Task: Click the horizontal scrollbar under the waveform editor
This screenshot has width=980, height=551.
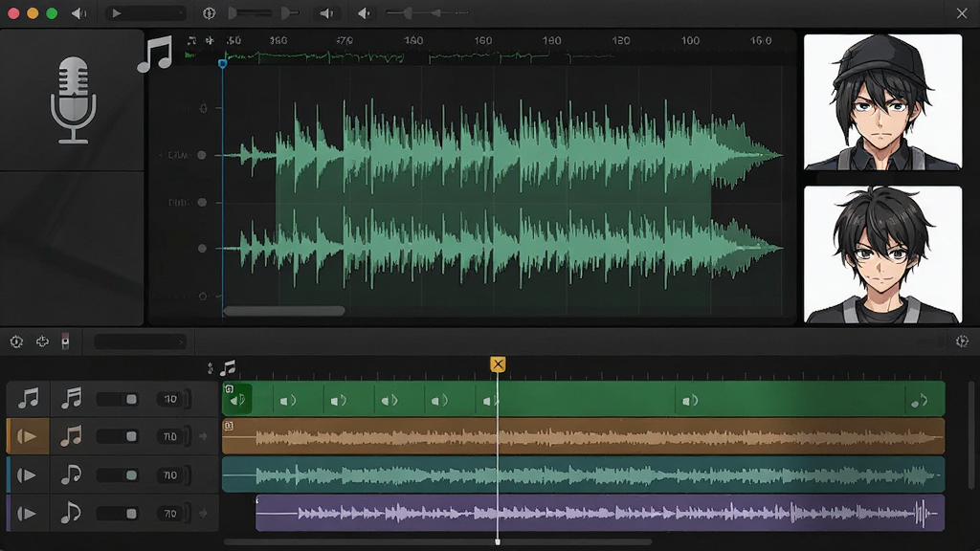Action: pos(284,311)
